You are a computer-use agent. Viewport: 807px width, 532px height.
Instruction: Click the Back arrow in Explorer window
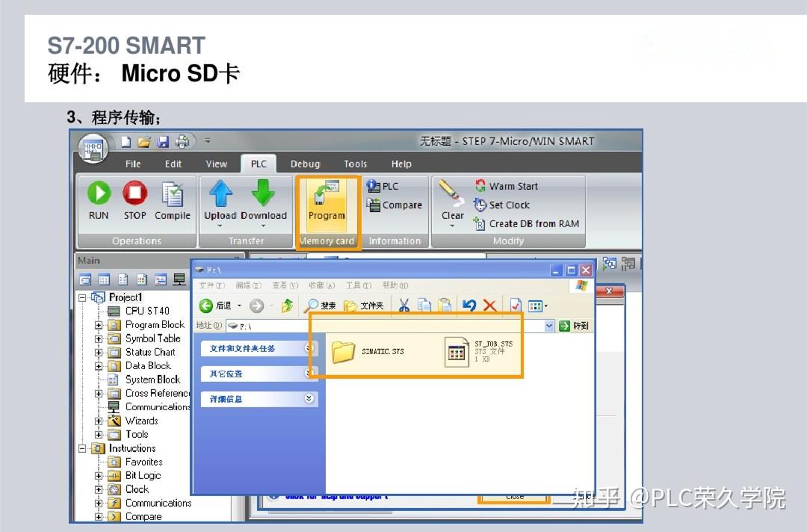tap(206, 306)
